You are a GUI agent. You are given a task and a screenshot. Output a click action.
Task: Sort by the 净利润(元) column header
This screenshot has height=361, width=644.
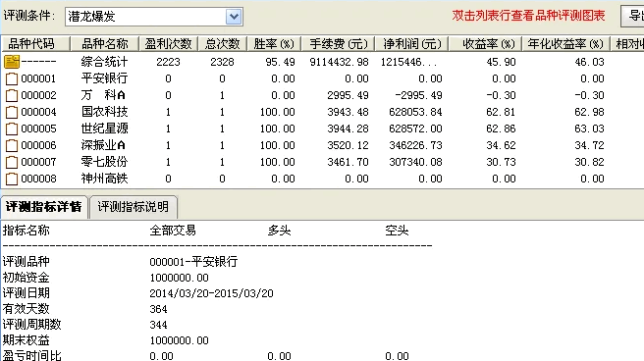411,44
